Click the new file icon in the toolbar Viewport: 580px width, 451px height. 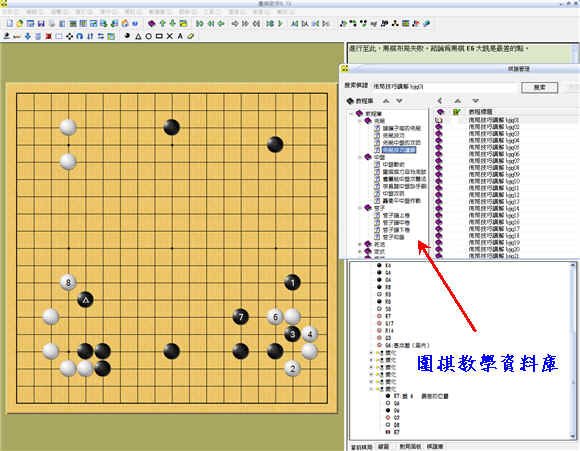tap(10, 23)
